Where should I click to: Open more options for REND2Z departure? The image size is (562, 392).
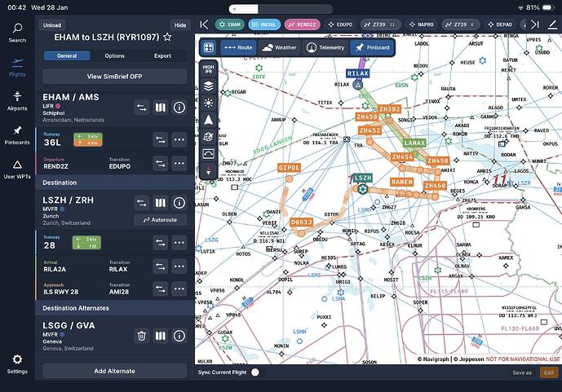coord(179,164)
